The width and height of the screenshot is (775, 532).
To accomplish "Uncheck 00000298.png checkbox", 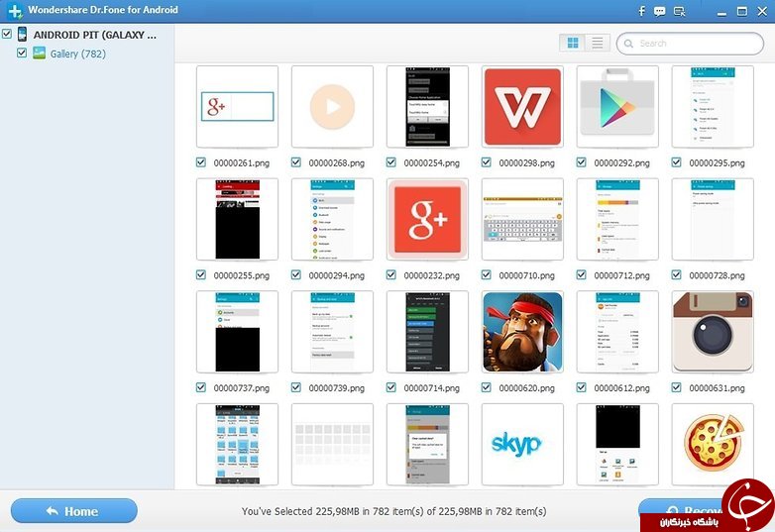I will point(487,162).
